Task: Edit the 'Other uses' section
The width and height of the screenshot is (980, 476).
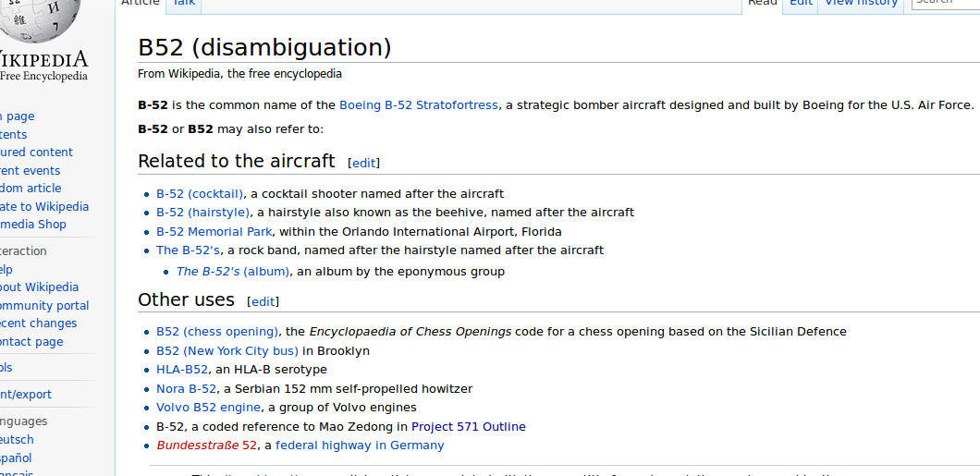Action: (263, 301)
